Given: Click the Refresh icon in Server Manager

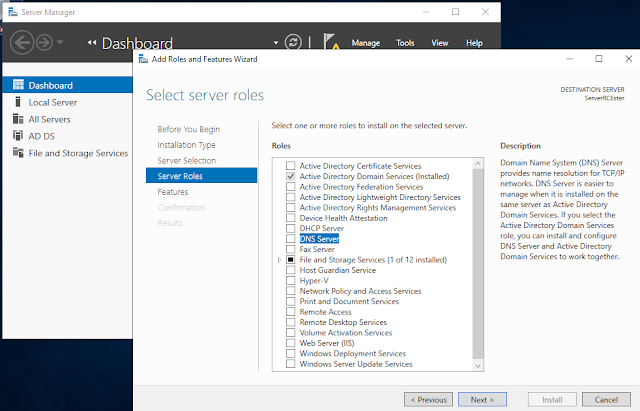Looking at the screenshot, I should [x=293, y=42].
